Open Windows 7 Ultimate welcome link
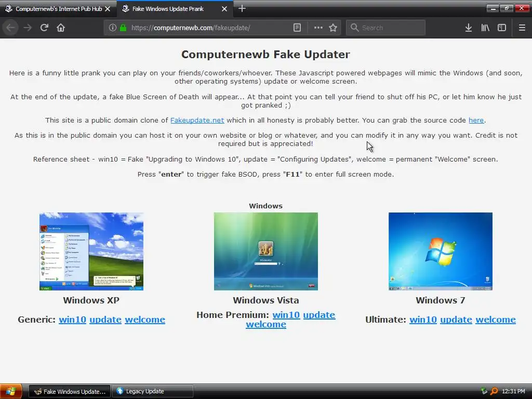 (496, 320)
